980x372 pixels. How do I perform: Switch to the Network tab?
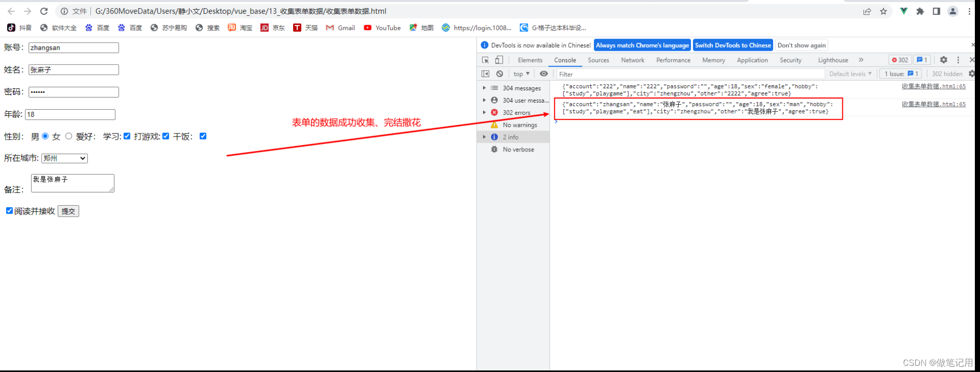(x=632, y=60)
